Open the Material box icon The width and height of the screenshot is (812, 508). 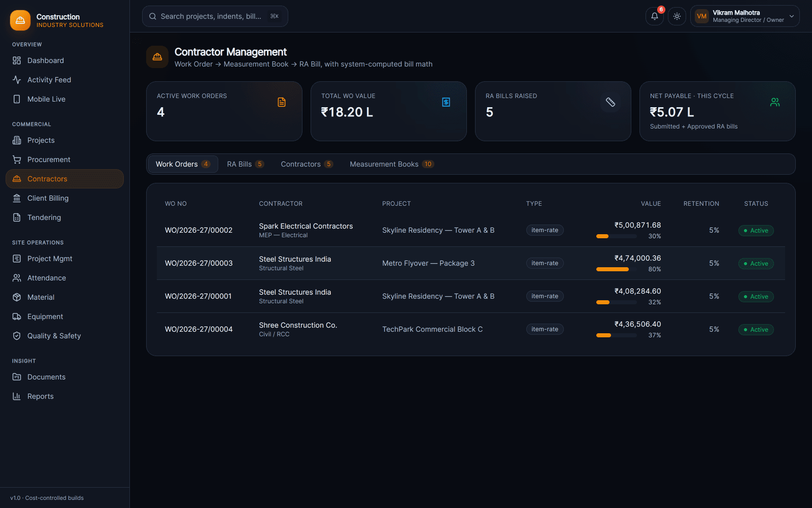[17, 297]
